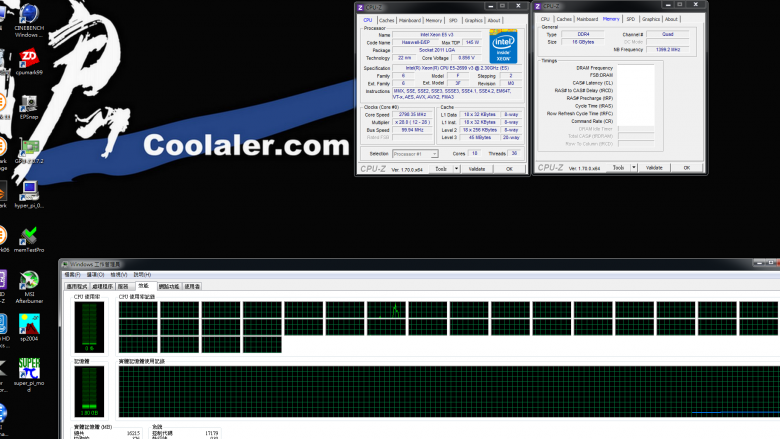Screen dimensions: 780x439
Task: Open SPD tab in right CPU-Z window
Action: coord(630,19)
